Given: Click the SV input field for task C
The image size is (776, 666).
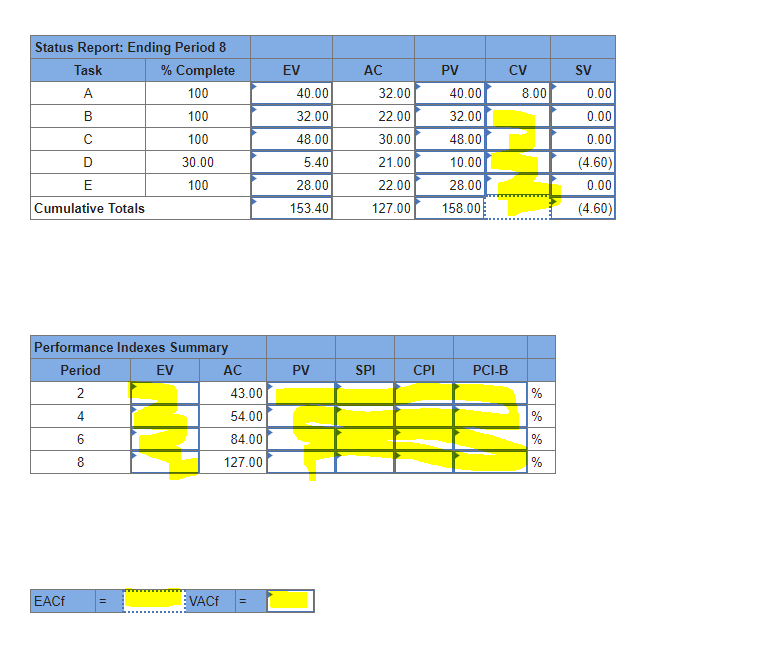Looking at the screenshot, I should (583, 139).
